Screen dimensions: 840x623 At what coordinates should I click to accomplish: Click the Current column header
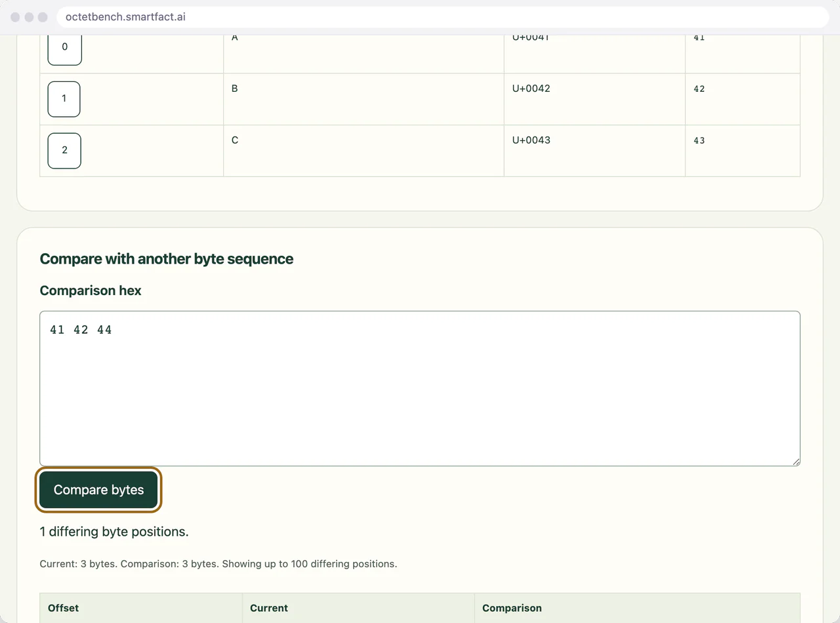click(358, 608)
